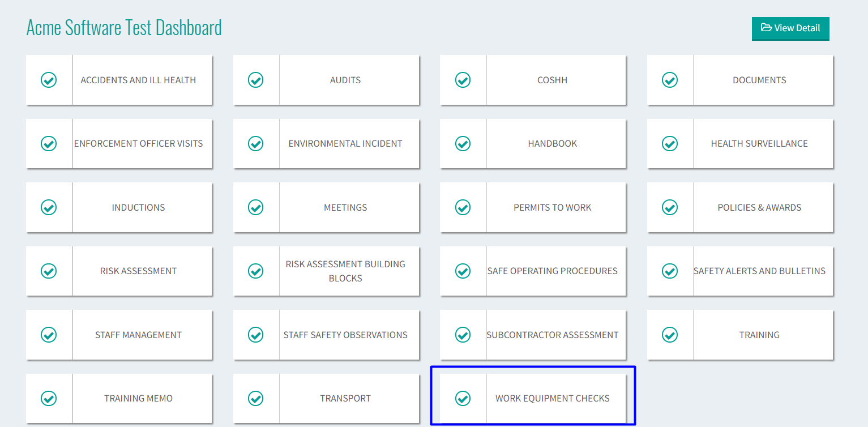Click the checkmark icon beside Meetings
868x427 pixels.
tap(256, 208)
